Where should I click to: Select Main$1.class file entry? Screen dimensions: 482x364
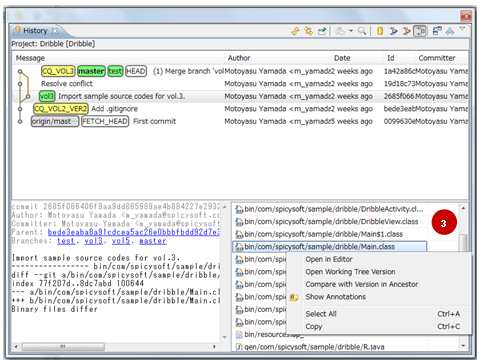(x=330, y=234)
